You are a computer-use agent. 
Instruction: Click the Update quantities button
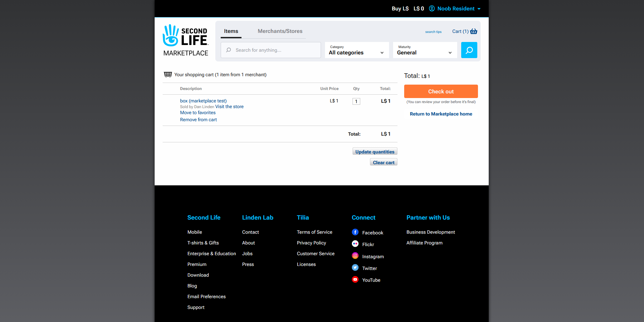click(x=375, y=152)
